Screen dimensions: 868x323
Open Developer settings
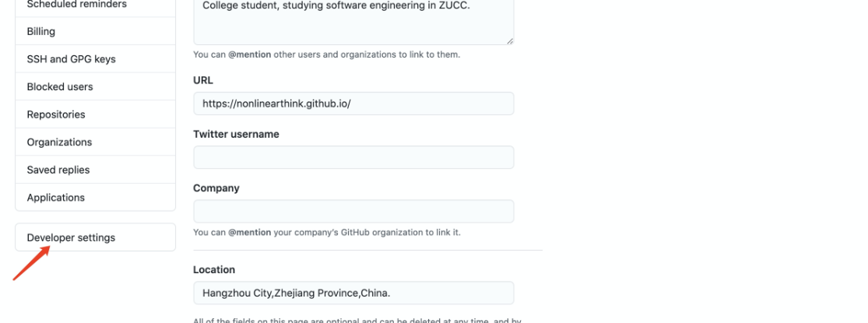point(71,237)
